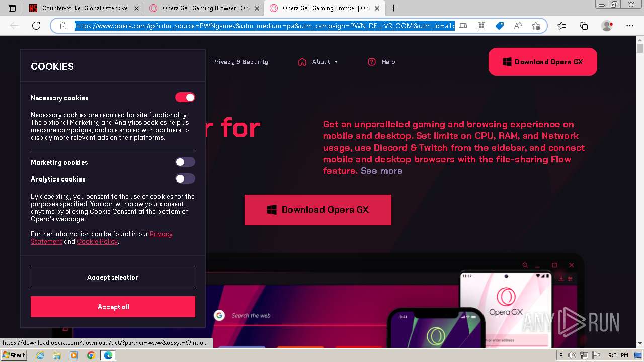Enable Marketing cookies toggle
The height and width of the screenshot is (362, 644).
[185, 162]
